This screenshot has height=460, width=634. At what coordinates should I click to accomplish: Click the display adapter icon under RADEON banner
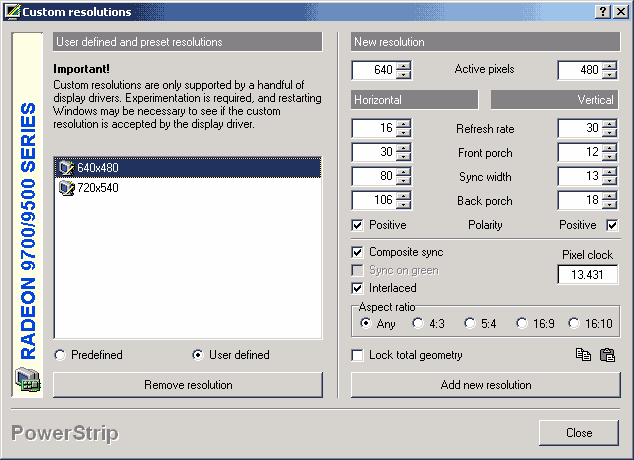point(27,380)
